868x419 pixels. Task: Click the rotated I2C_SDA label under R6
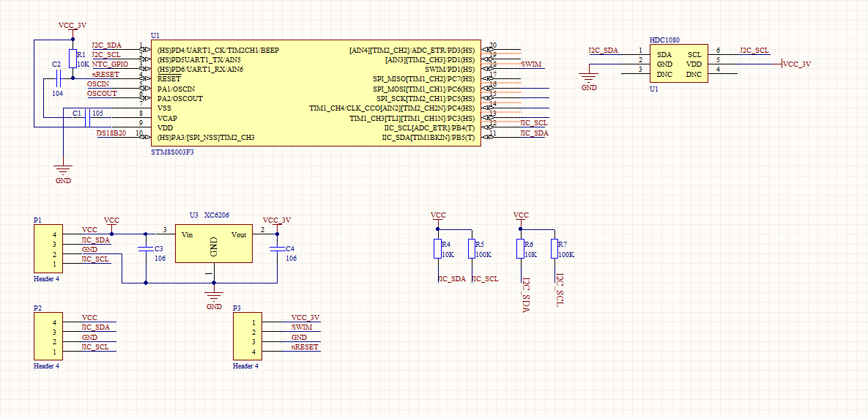[x=526, y=295]
